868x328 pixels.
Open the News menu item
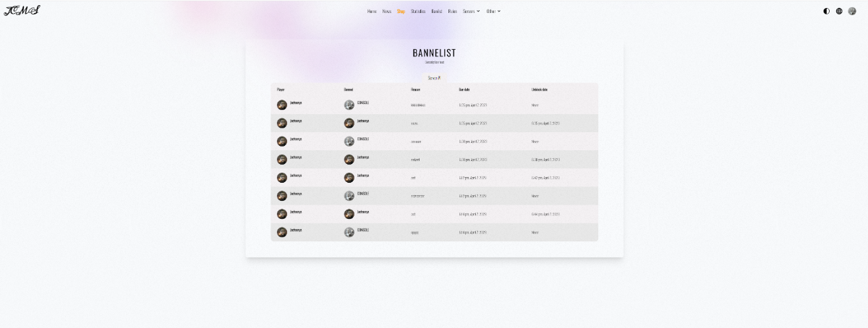tap(387, 12)
